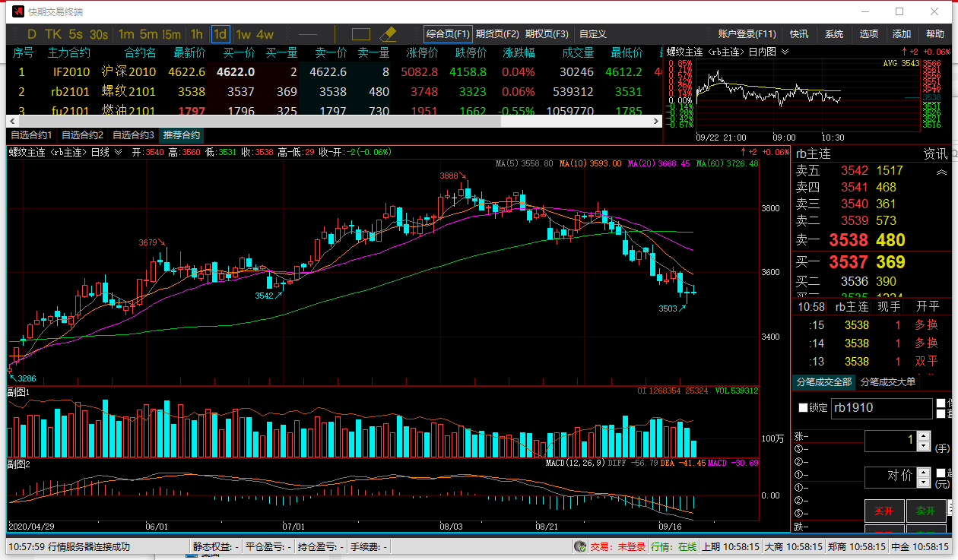This screenshot has height=560, width=958.
Task: Switch chart to 1d period
Action: [220, 34]
